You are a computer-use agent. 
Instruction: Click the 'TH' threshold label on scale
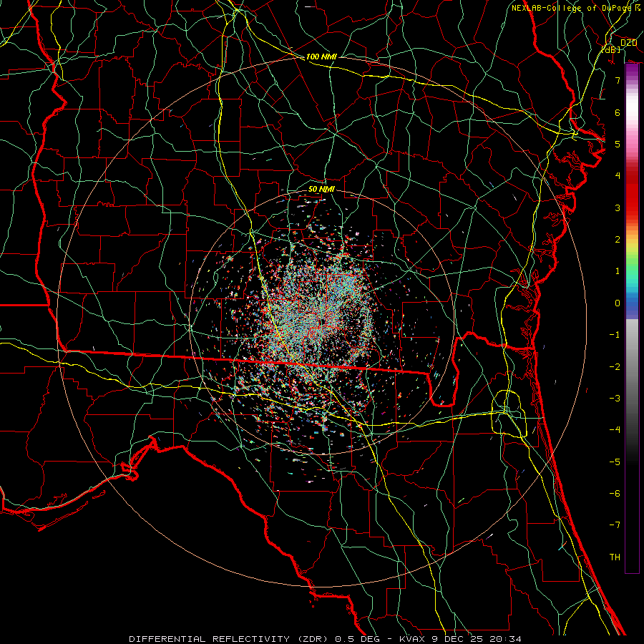click(x=615, y=557)
